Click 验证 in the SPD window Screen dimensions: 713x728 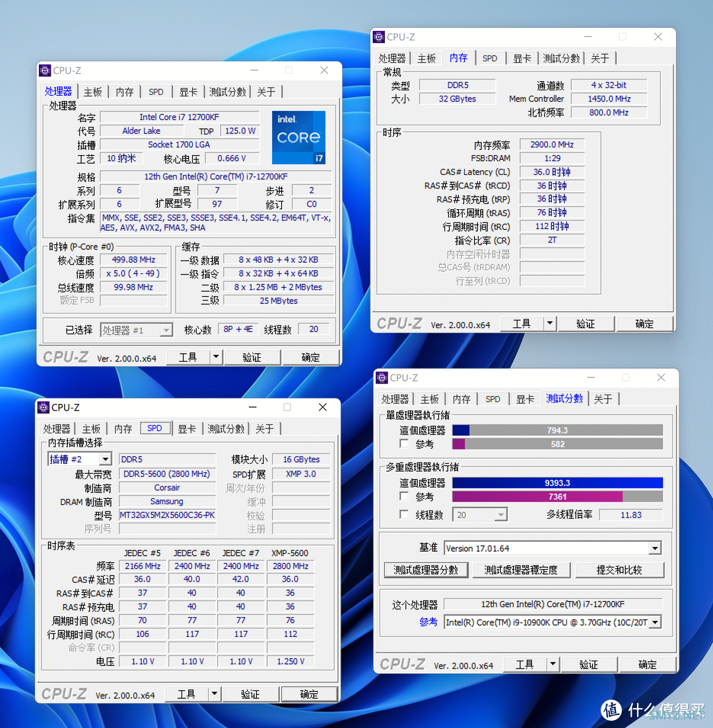[250, 694]
